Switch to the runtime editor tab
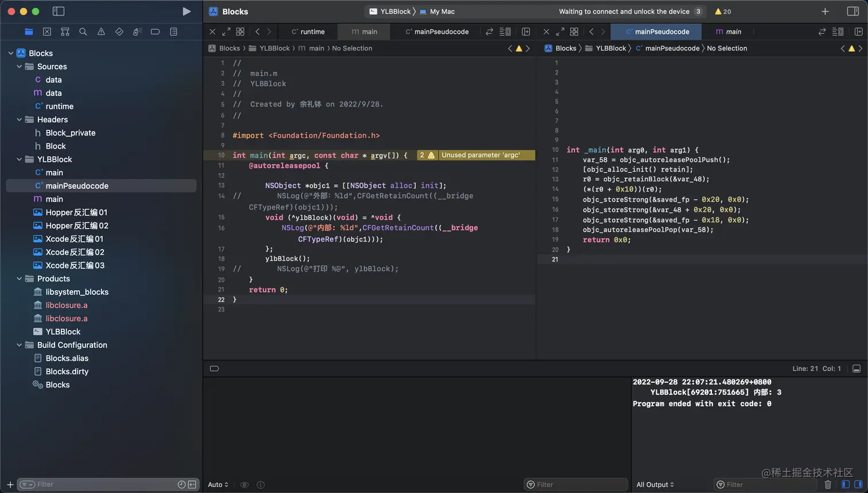The width and height of the screenshot is (868, 493). (x=308, y=32)
